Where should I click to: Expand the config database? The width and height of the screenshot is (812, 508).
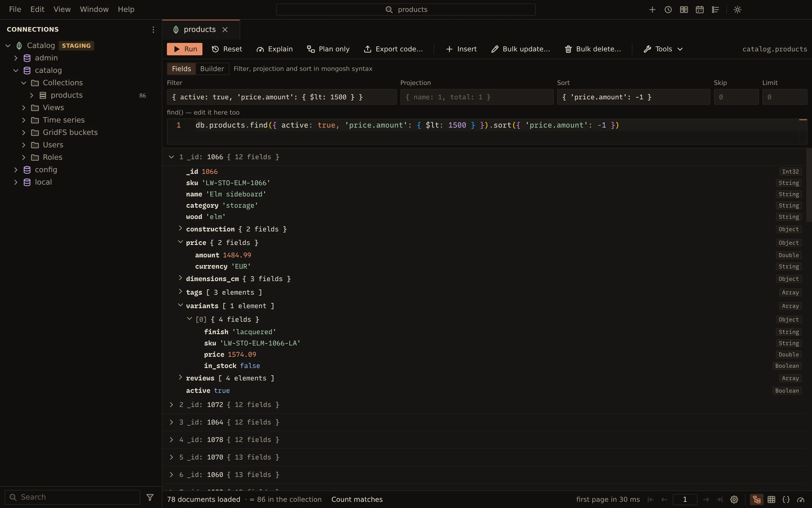click(x=16, y=170)
